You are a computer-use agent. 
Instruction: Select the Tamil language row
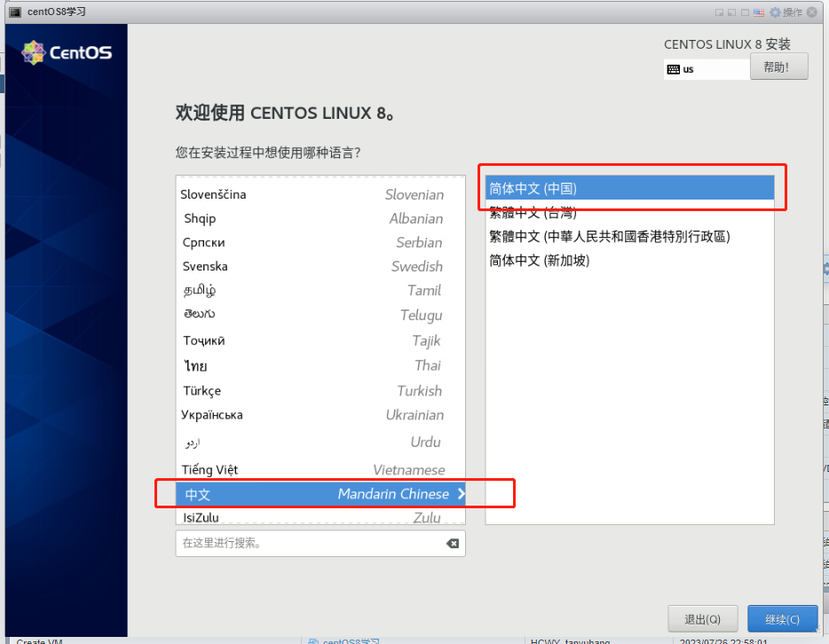click(320, 291)
